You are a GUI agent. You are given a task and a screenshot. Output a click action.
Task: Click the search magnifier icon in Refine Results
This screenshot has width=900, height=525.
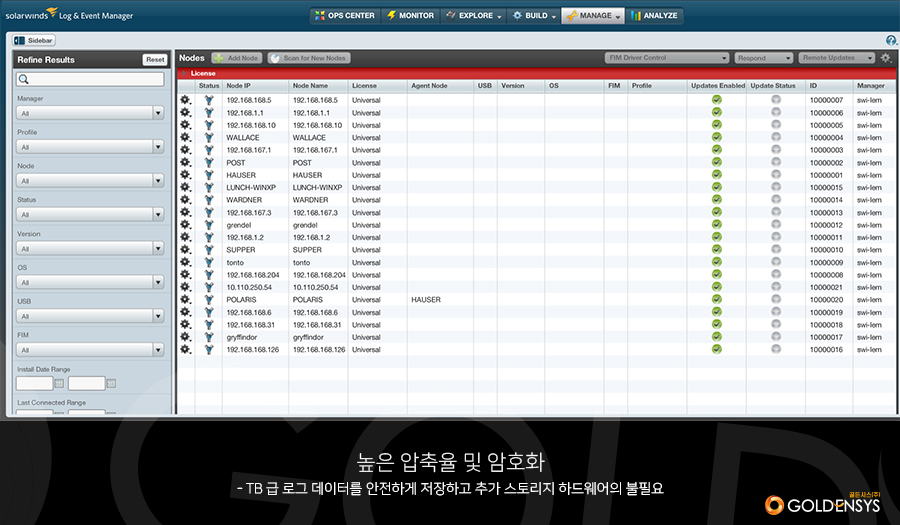tap(24, 79)
